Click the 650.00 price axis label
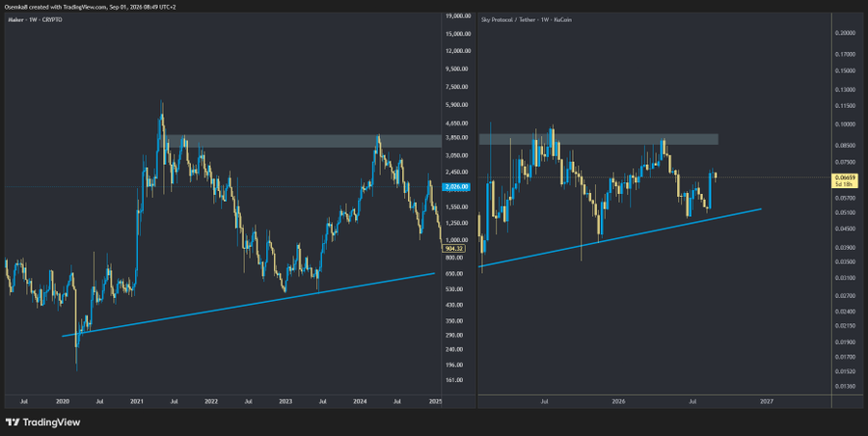The image size is (868, 436). tap(454, 274)
